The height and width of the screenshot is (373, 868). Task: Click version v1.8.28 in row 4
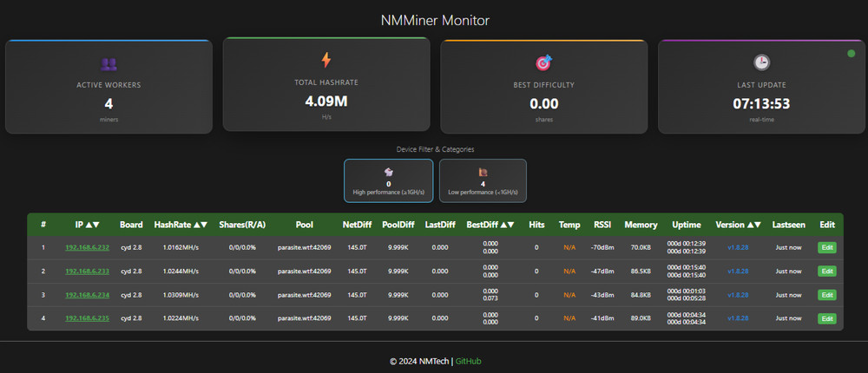pyautogui.click(x=738, y=318)
